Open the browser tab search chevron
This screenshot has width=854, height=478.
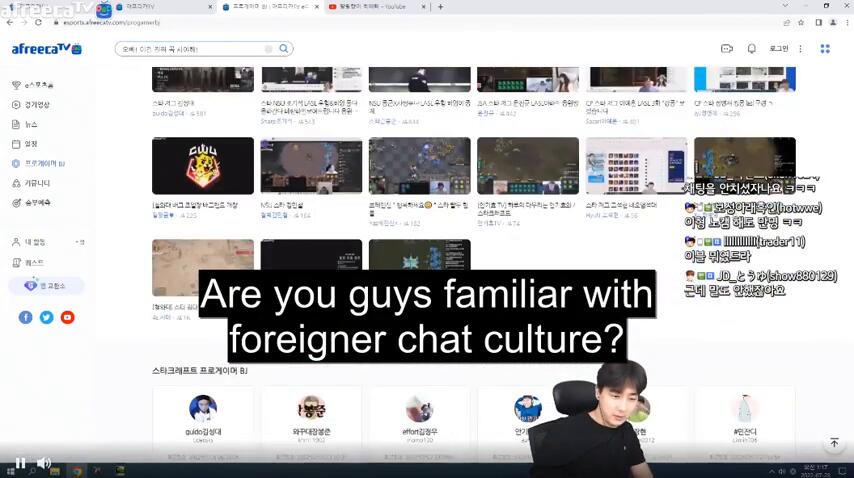click(x=785, y=6)
